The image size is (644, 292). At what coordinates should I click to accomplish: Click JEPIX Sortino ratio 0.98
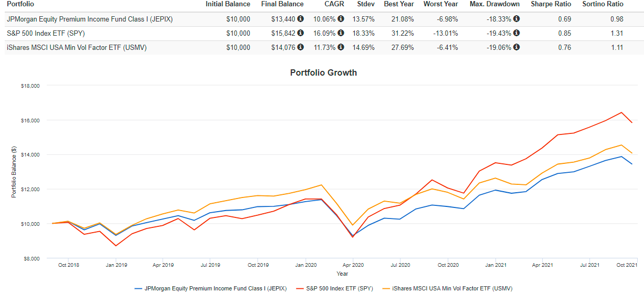tap(617, 19)
